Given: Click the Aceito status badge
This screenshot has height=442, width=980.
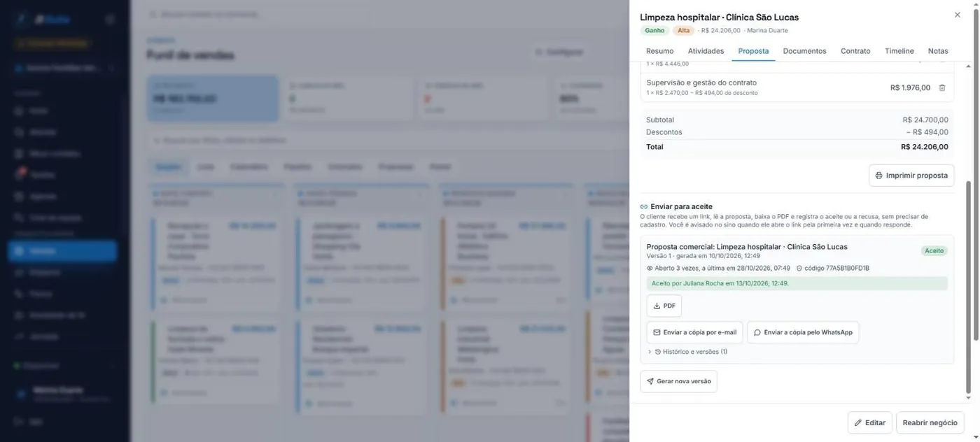Looking at the screenshot, I should click(934, 250).
